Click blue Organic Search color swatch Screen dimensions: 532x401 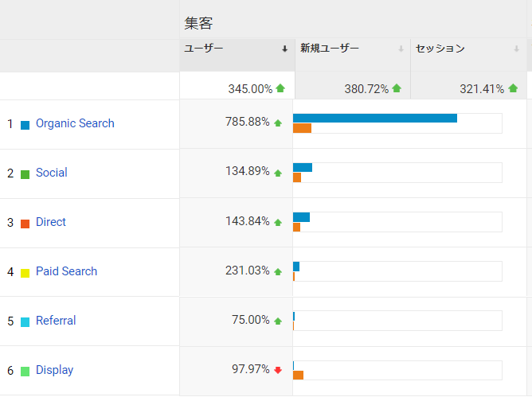pos(25,125)
